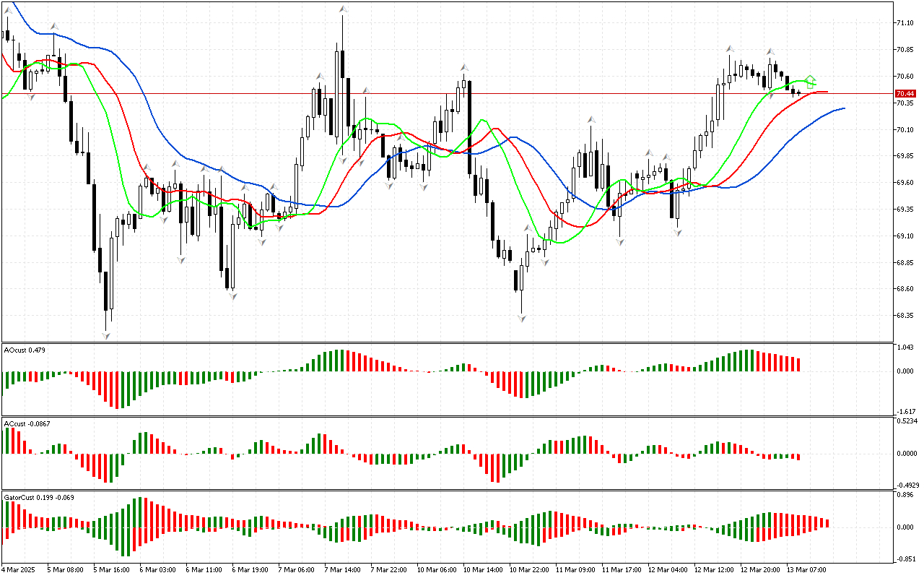Image resolution: width=924 pixels, height=578 pixels.
Task: Click the 68.35 price axis label
Action: pos(905,316)
